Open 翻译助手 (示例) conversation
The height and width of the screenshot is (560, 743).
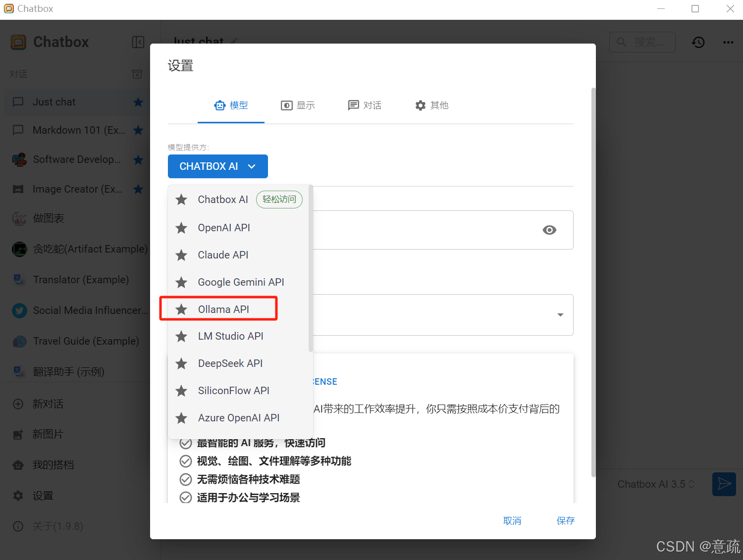pyautogui.click(x=77, y=372)
